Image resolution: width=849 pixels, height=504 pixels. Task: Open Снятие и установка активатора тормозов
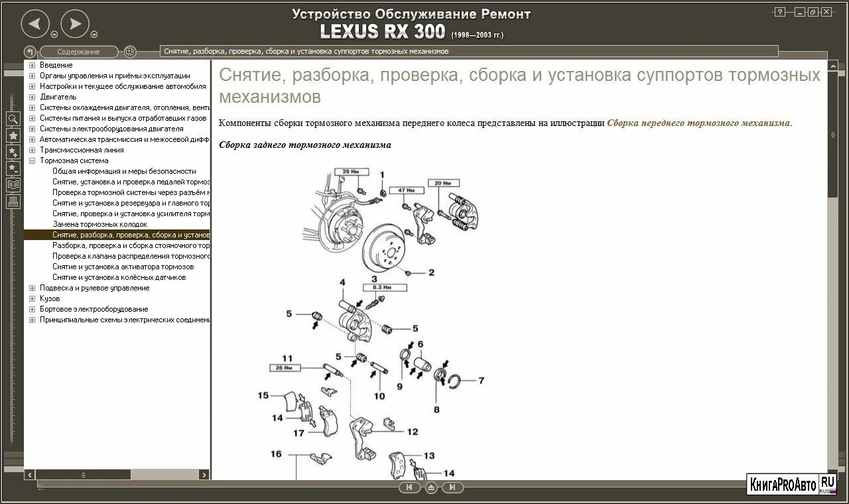coord(123,267)
